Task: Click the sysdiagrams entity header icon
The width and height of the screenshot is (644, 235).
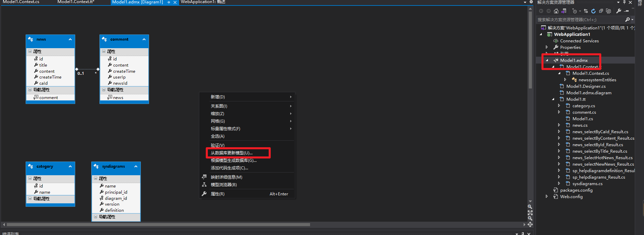Action: click(x=96, y=166)
